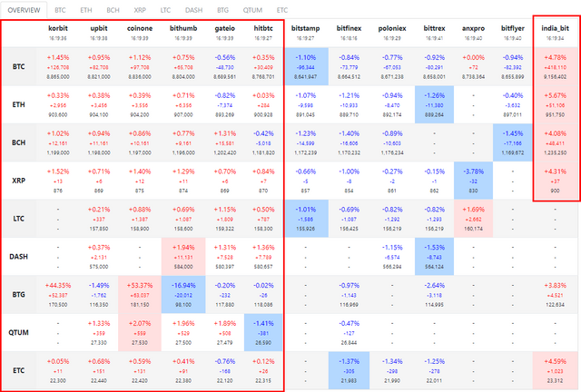Screen dimensions: 581x392
Task: Click india_bit XRP +4.31% cell
Action: [x=555, y=181]
